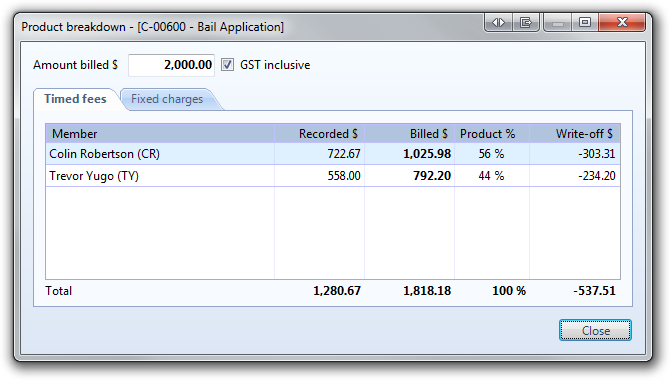Open the Fixed charges tab

pyautogui.click(x=167, y=99)
